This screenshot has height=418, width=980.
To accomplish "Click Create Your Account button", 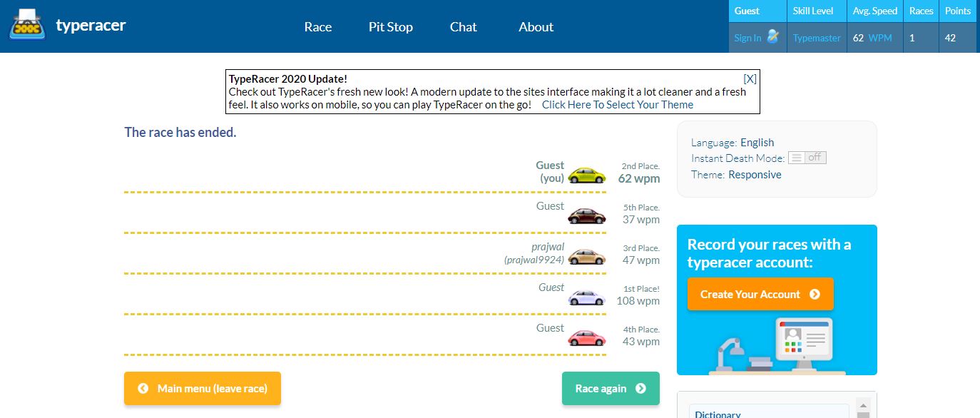I will (760, 294).
